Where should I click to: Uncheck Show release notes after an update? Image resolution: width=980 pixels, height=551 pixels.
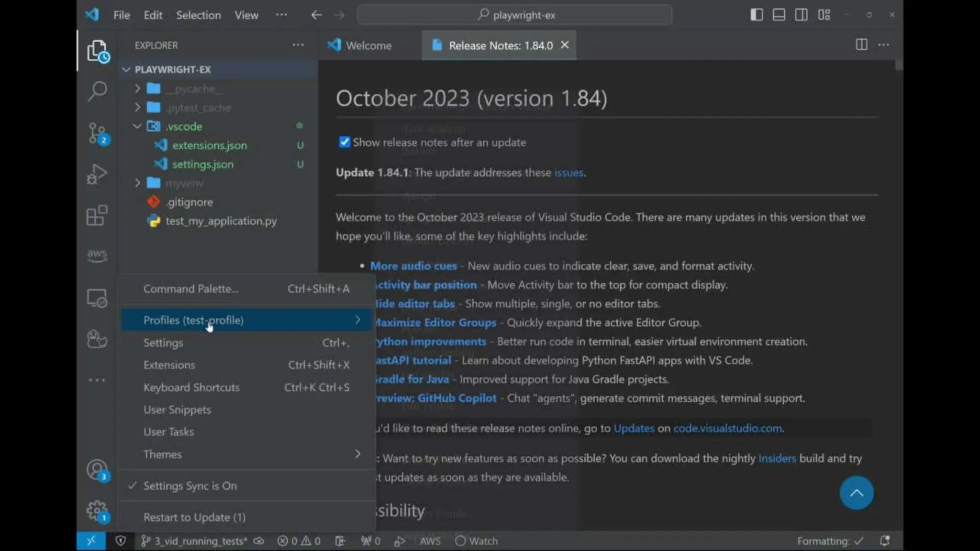click(345, 142)
